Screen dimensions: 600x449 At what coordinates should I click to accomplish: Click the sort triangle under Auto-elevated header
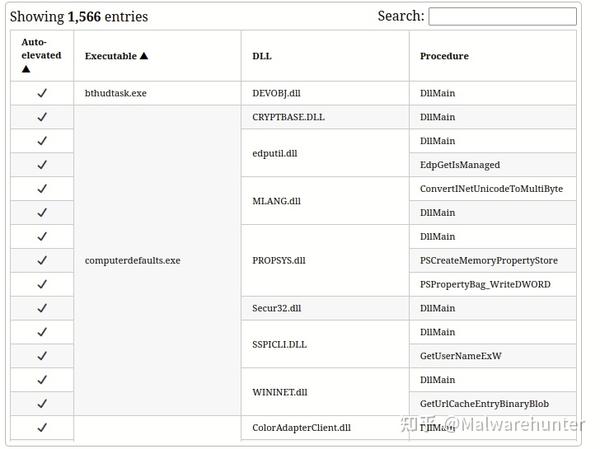pos(26,70)
